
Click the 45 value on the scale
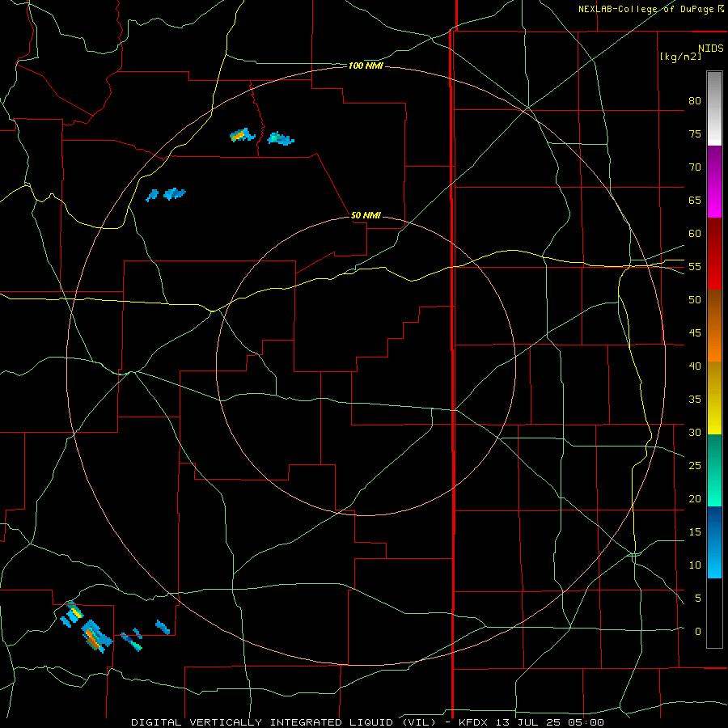click(x=695, y=333)
